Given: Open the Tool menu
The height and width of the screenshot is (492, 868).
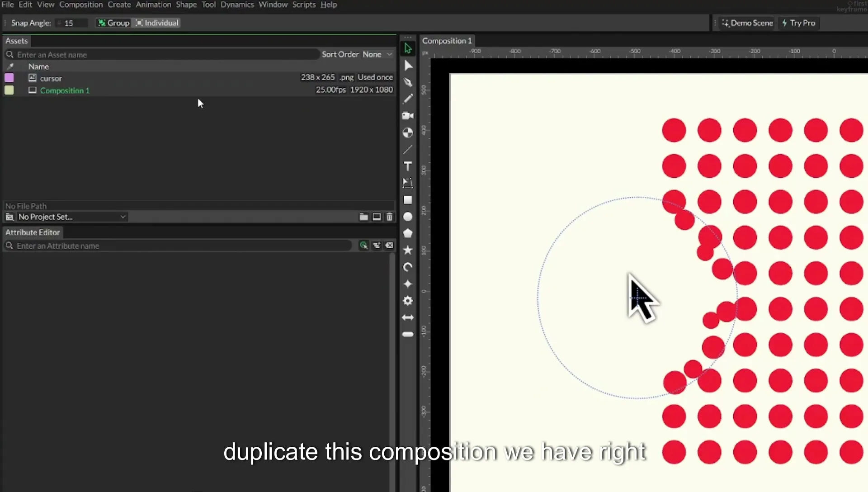Looking at the screenshot, I should (x=208, y=5).
